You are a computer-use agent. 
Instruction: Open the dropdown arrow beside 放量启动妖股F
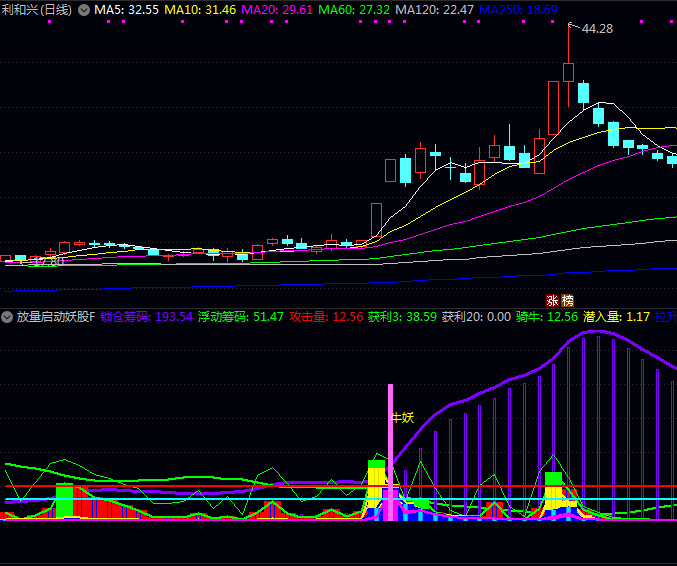8,317
